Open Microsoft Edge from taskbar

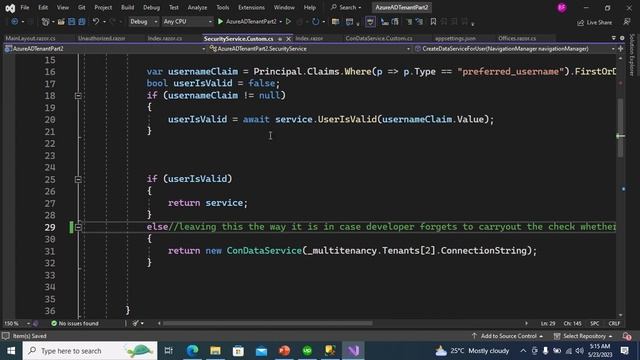coord(192,351)
